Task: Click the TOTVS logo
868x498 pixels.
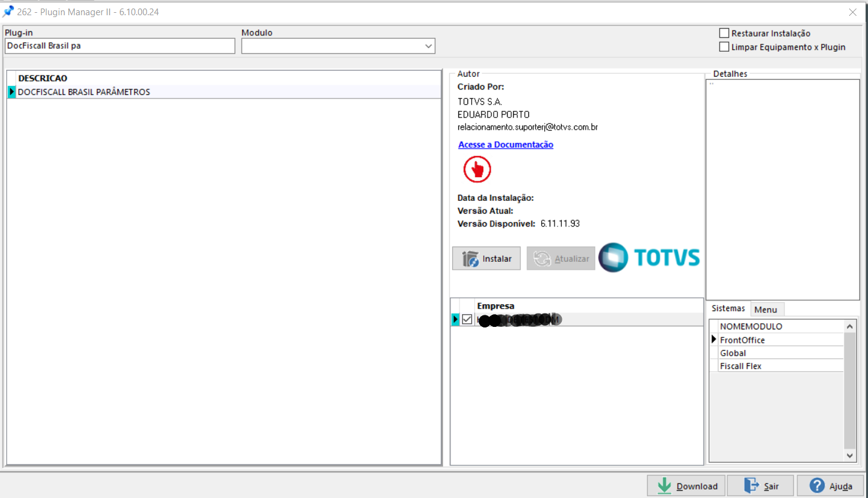Action: tap(649, 258)
